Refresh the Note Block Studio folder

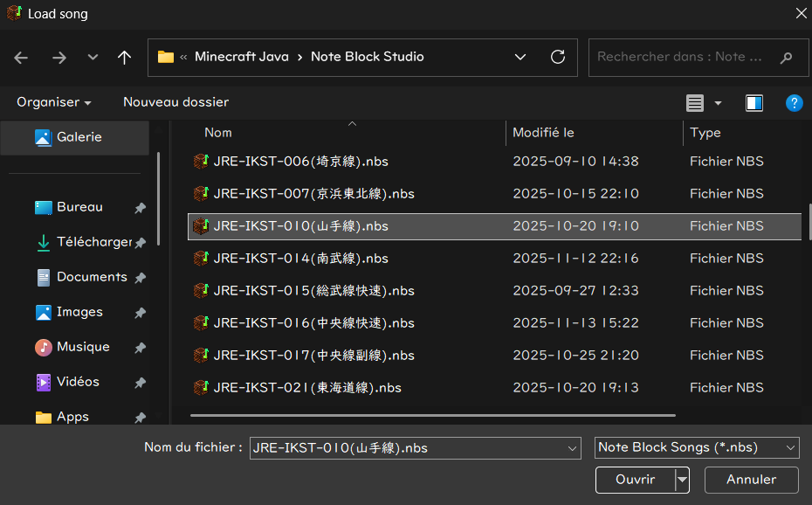tap(558, 57)
